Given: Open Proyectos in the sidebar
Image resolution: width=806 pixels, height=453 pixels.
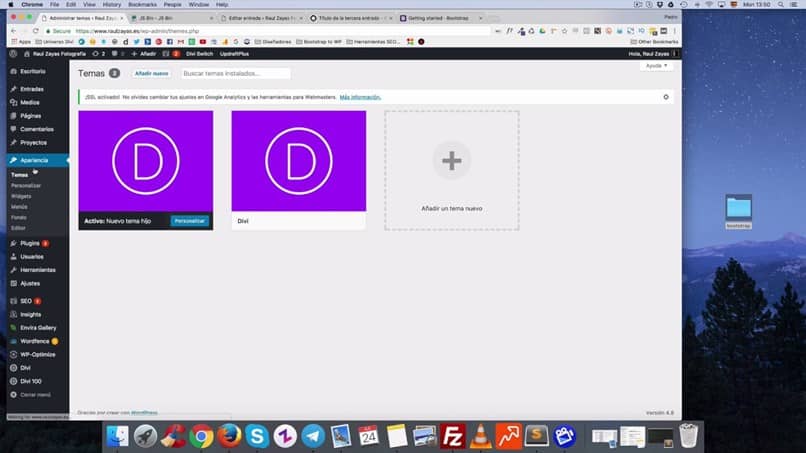Looking at the screenshot, I should tap(33, 142).
